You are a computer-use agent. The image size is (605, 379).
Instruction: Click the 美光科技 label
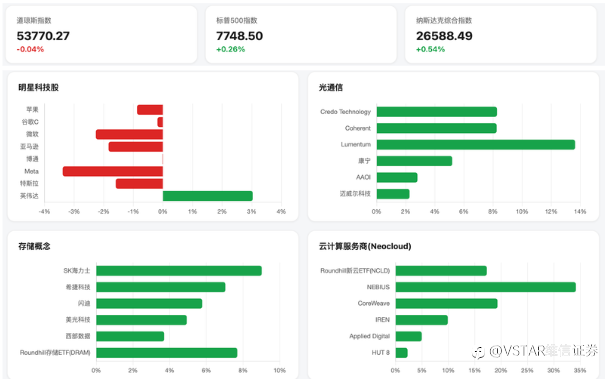[x=78, y=320]
